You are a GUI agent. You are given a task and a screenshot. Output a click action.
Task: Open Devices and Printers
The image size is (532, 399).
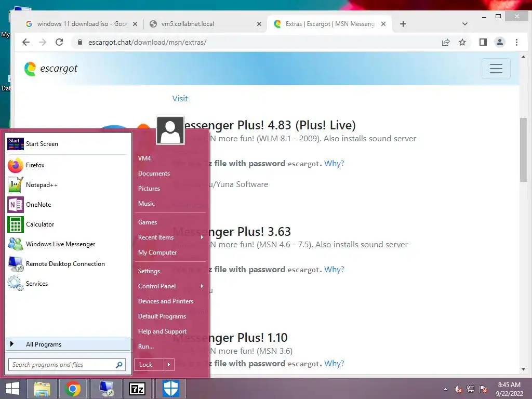click(x=166, y=301)
